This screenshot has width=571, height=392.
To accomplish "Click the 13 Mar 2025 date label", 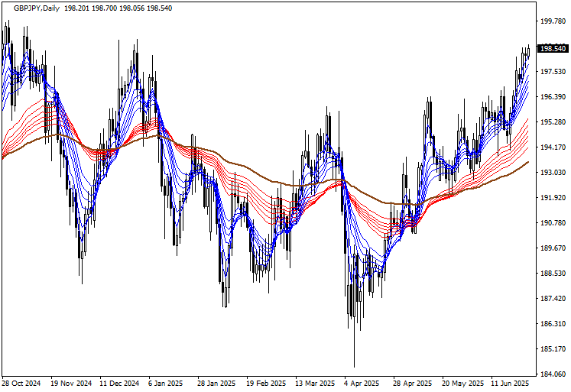I will click(x=315, y=384).
